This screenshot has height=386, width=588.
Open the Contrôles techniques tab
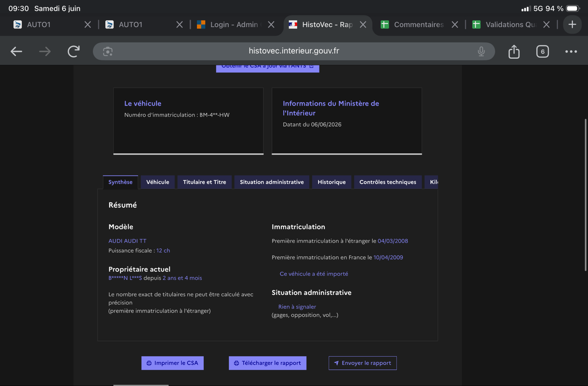pyautogui.click(x=388, y=182)
